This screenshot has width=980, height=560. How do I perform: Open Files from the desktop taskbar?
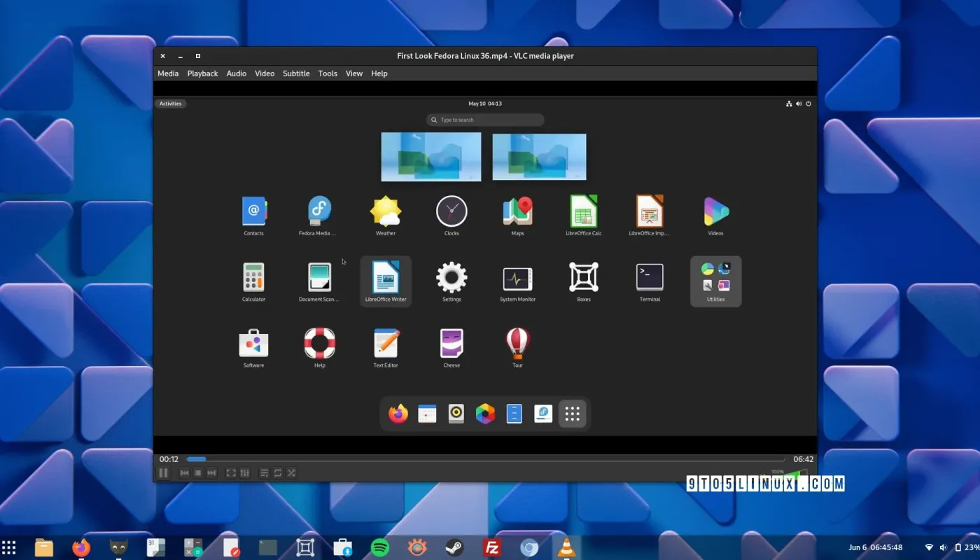point(44,547)
